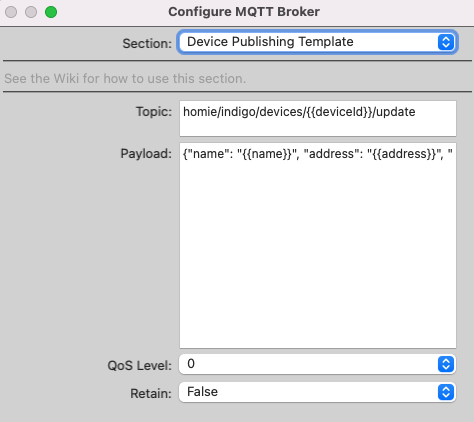Click inside the Payload text area
474x422 pixels.
point(318,246)
